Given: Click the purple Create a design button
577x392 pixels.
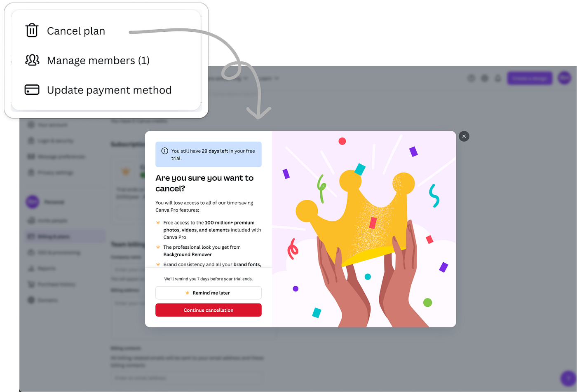Looking at the screenshot, I should (530, 78).
